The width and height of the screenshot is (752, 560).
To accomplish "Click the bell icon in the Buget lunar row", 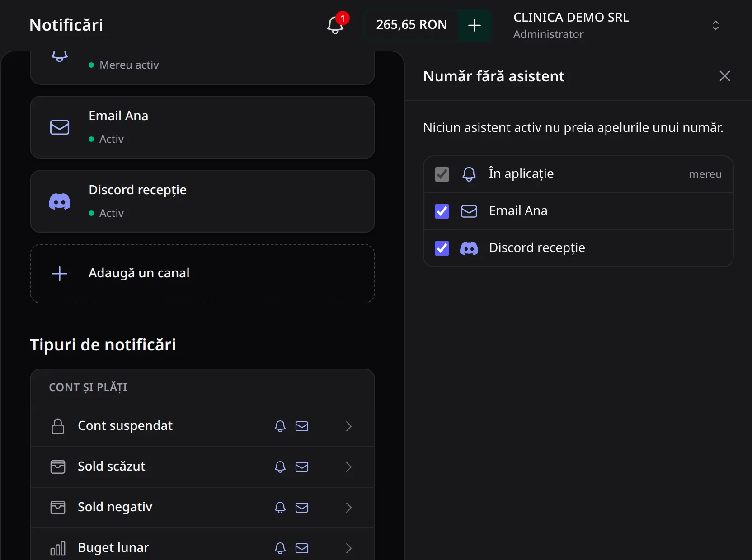I will (280, 548).
